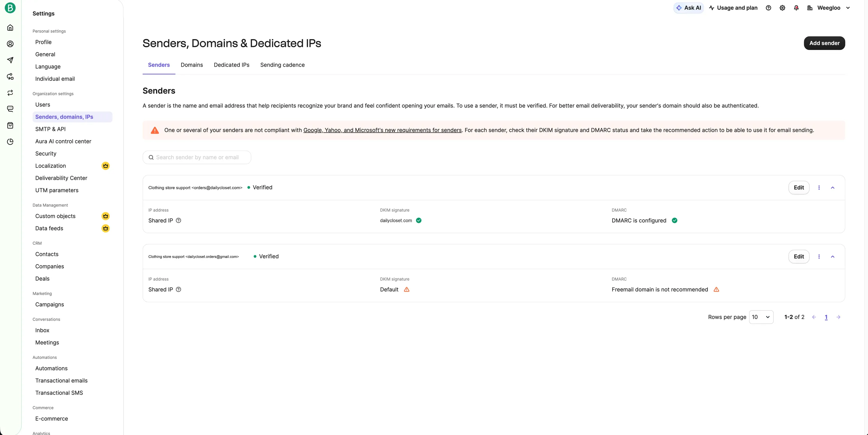The width and height of the screenshot is (868, 435).
Task: Open the Home icon in the left rail
Action: 10,28
